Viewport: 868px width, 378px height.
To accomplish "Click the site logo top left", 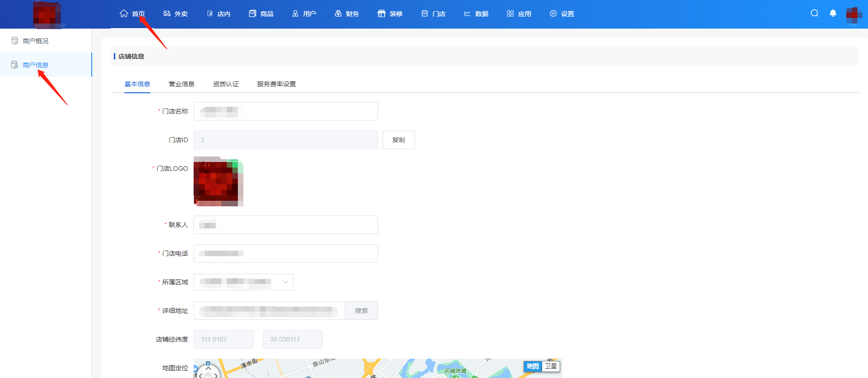I will [x=47, y=14].
